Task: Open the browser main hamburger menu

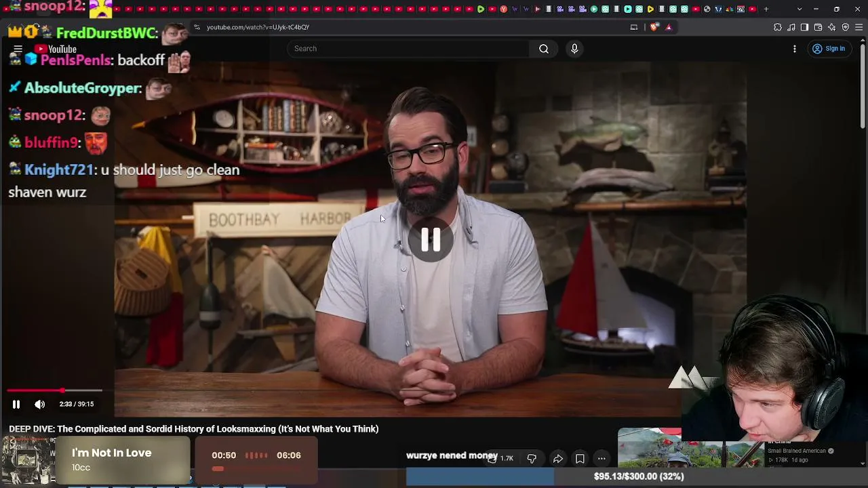Action: (860, 27)
